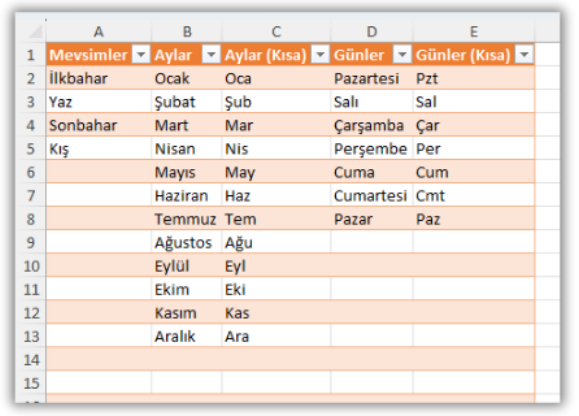
Task: Select the Cmt cell
Action: point(474,196)
